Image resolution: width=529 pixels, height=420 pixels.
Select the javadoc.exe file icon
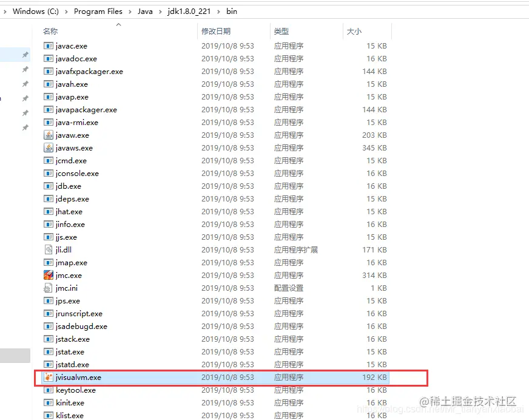(49, 58)
